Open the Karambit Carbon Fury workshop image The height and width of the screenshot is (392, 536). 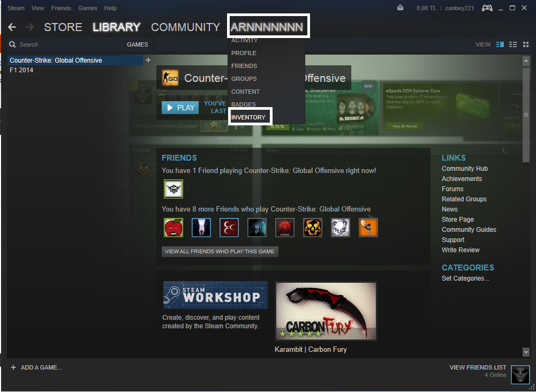(326, 311)
